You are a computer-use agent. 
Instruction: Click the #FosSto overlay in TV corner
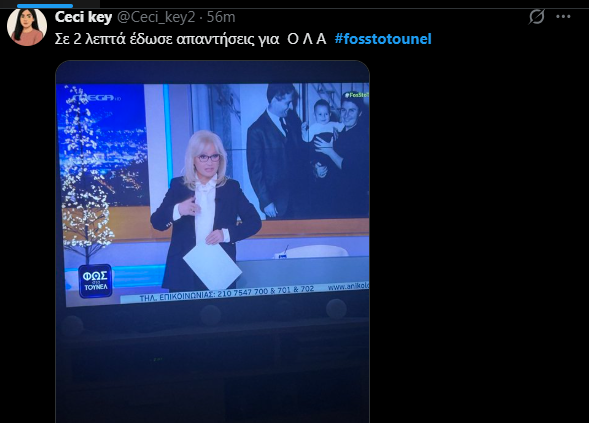(x=357, y=95)
